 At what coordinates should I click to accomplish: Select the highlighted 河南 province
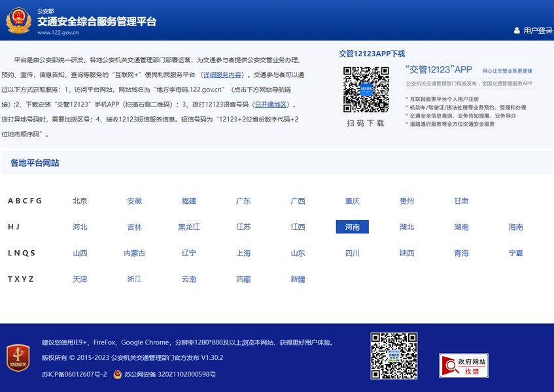[352, 227]
